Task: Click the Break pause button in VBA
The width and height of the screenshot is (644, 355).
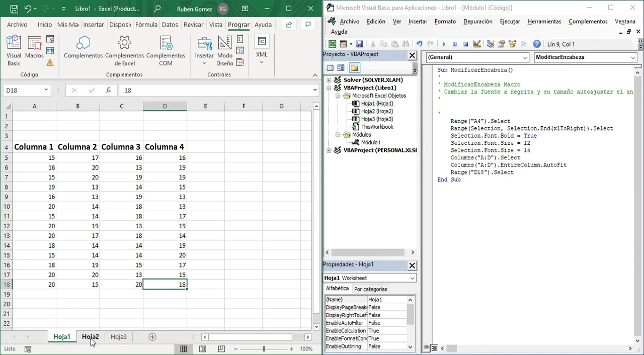Action: click(455, 44)
